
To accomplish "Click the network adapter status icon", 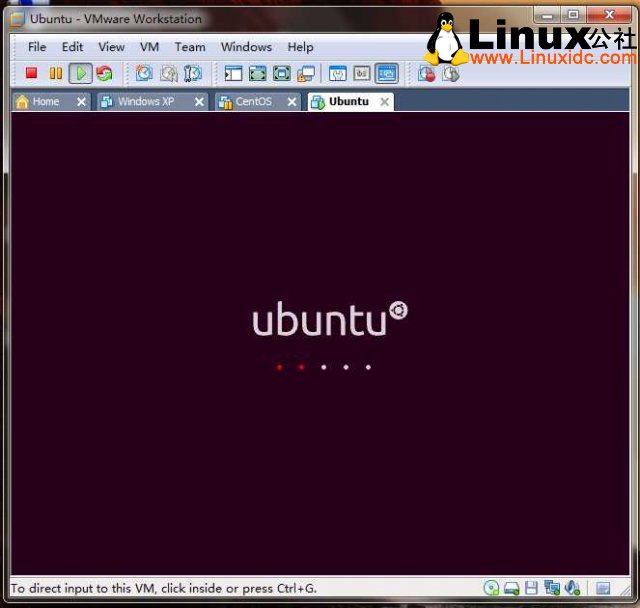I will pyautogui.click(x=551, y=588).
